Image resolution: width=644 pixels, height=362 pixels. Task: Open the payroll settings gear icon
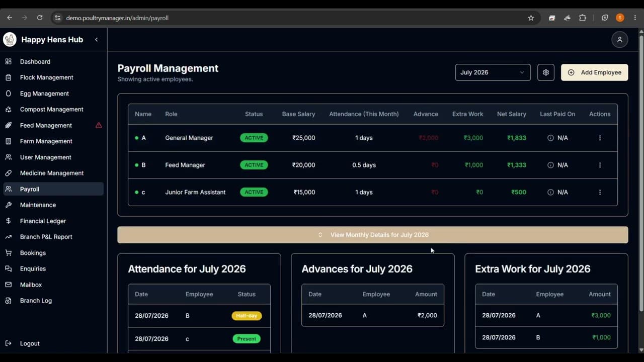[x=546, y=72]
